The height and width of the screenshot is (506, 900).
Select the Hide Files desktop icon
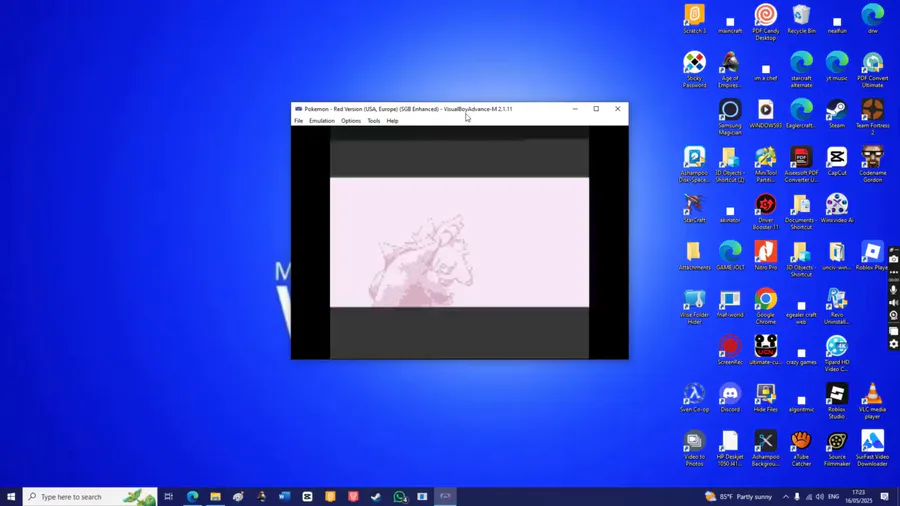point(766,398)
